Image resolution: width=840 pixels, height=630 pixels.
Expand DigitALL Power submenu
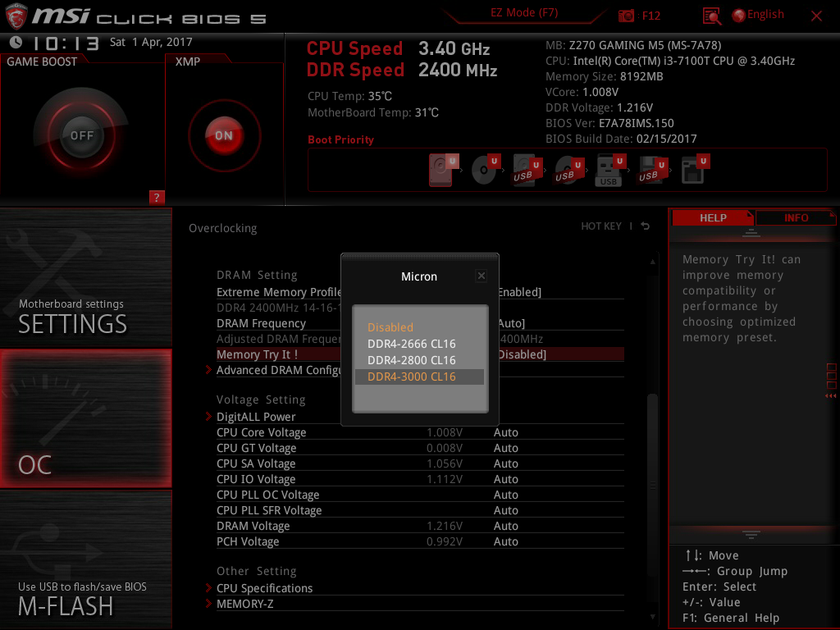pyautogui.click(x=256, y=417)
